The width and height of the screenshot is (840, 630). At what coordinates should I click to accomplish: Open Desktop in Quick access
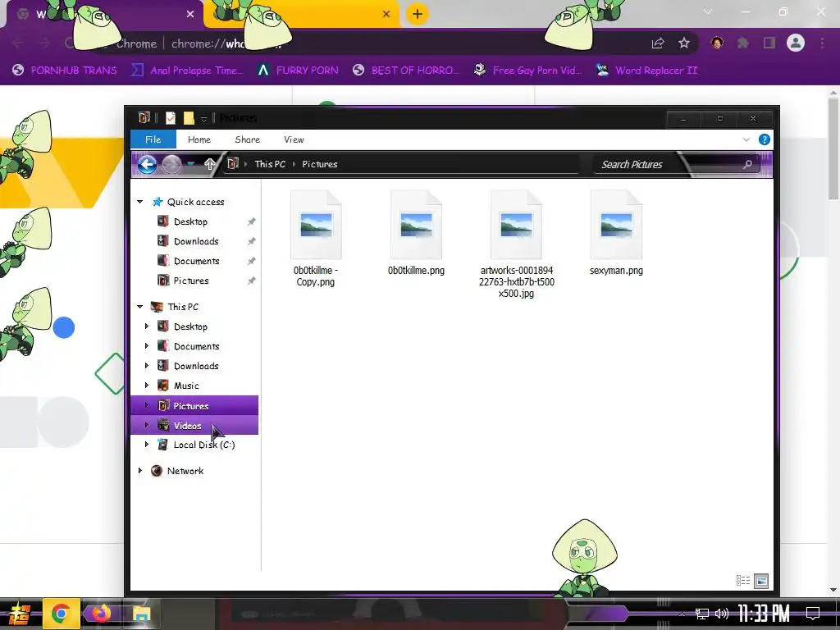[190, 221]
